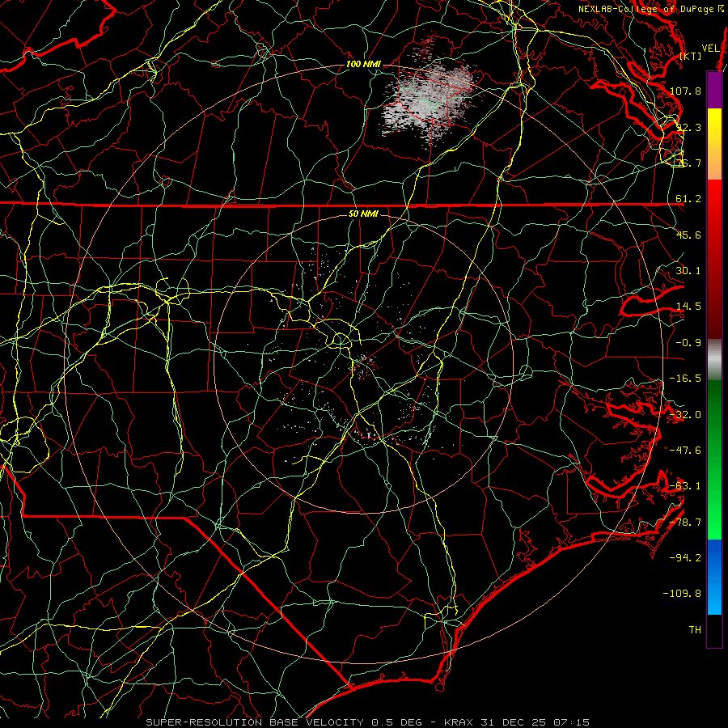Viewport: 728px width, 728px height.
Task: Select the 61.2 legend value
Action: [688, 199]
